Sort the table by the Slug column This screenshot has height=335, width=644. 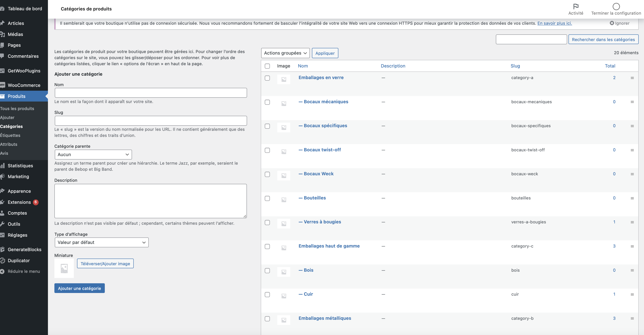[x=515, y=66]
